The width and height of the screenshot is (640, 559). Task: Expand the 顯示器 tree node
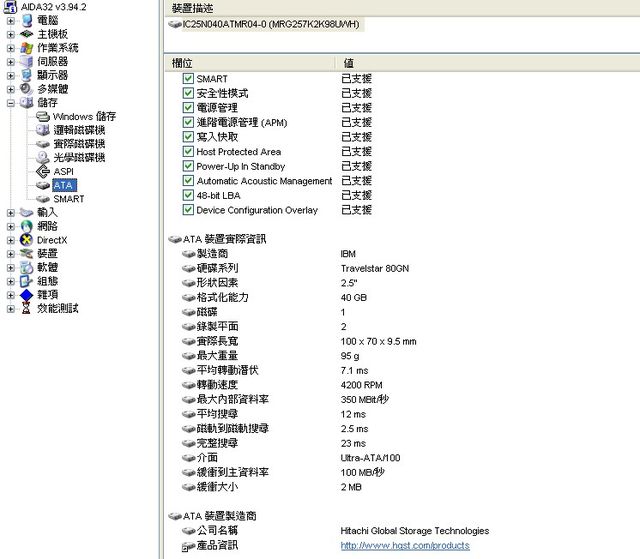click(x=11, y=76)
